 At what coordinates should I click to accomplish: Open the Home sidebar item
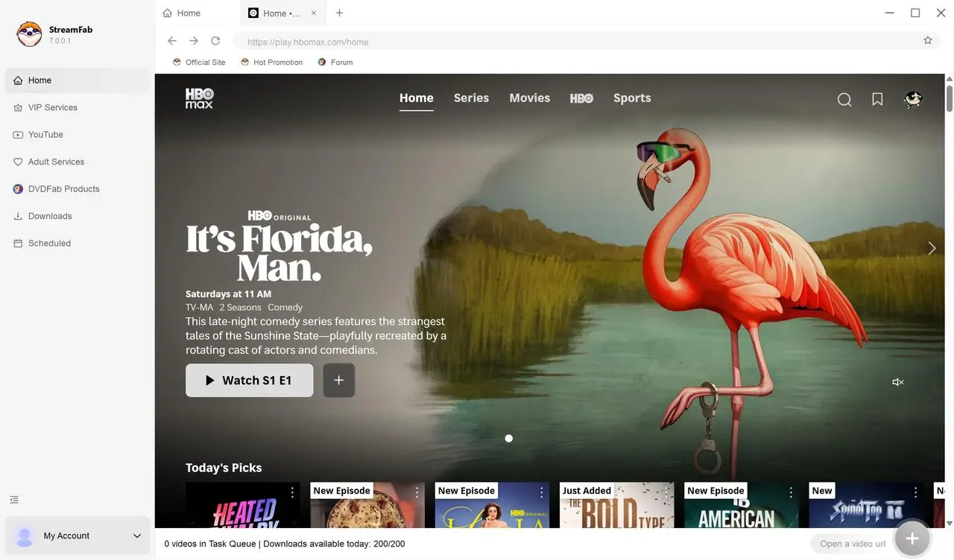point(78,80)
